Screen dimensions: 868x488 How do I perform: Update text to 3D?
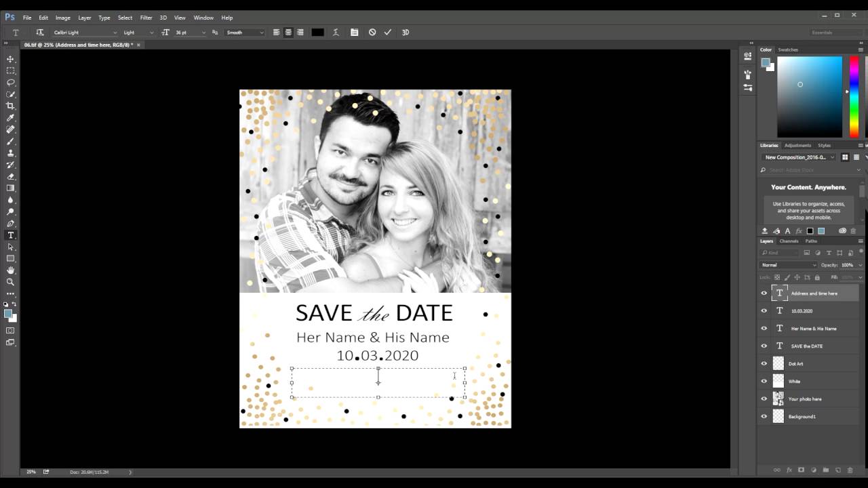(x=406, y=32)
